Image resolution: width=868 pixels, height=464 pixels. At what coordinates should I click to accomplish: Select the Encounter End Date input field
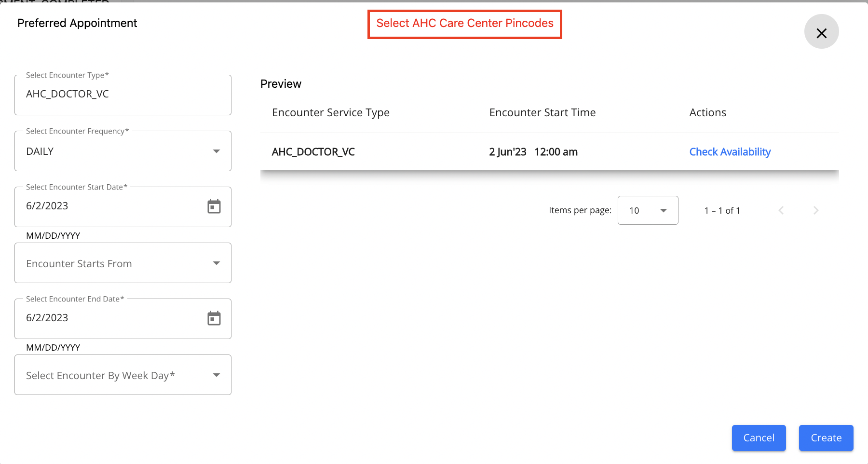coord(96,318)
